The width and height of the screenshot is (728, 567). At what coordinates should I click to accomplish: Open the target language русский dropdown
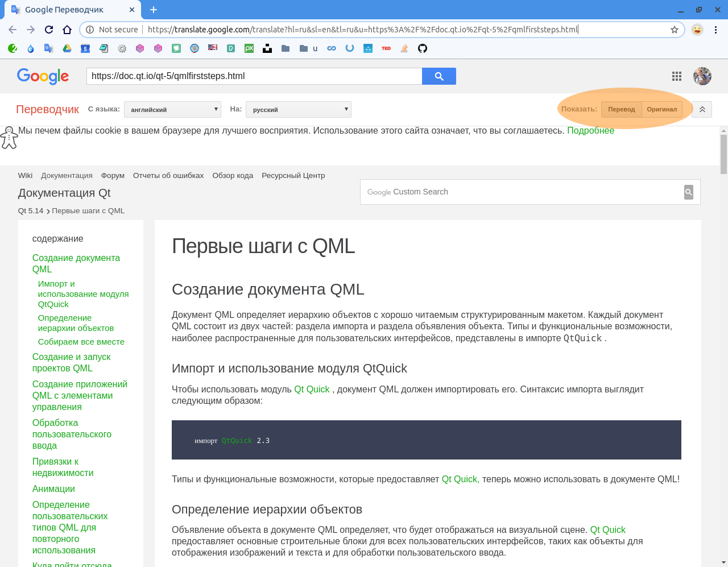pyautogui.click(x=299, y=109)
